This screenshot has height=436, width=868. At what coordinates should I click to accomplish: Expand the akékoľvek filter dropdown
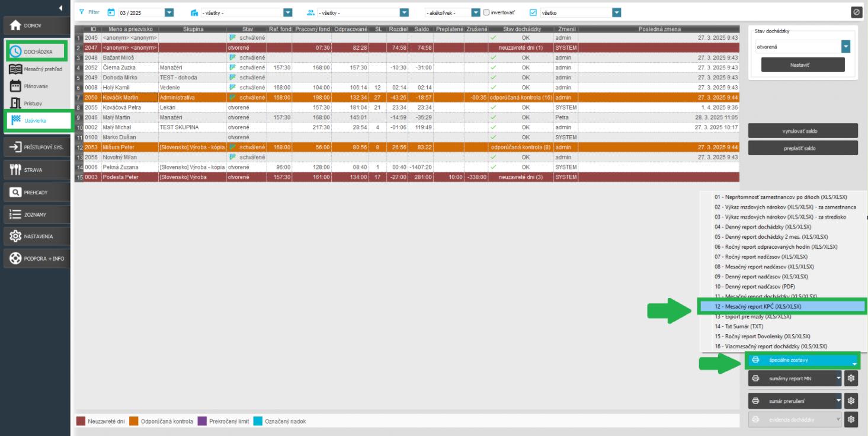coord(475,12)
